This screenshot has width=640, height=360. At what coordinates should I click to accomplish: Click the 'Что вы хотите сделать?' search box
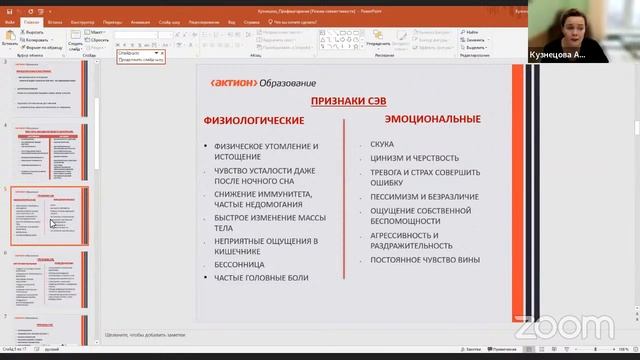tap(292, 22)
